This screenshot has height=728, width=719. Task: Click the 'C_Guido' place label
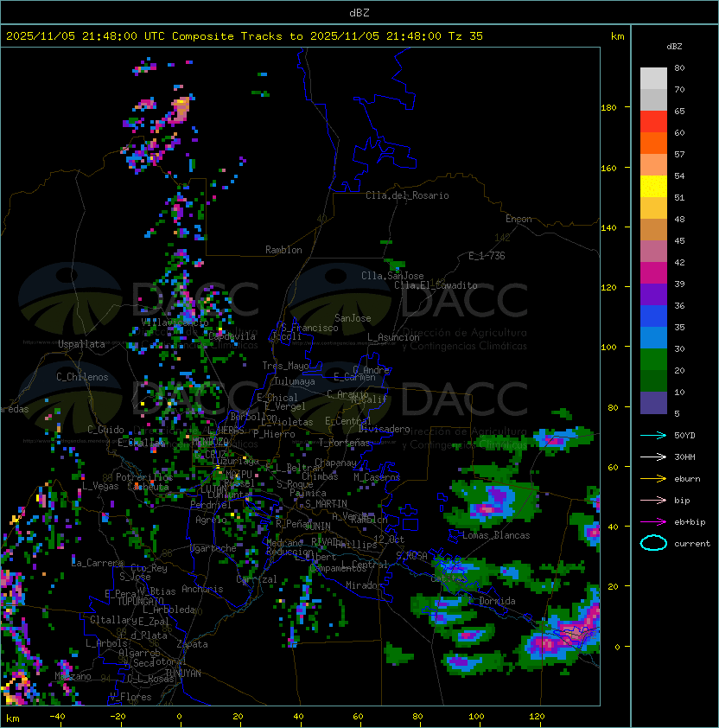tap(105, 430)
